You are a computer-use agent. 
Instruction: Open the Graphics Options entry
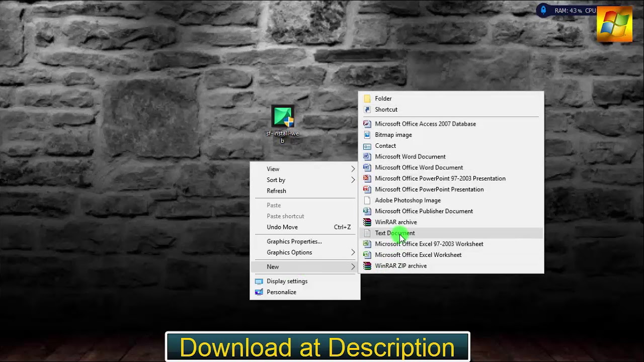point(305,252)
